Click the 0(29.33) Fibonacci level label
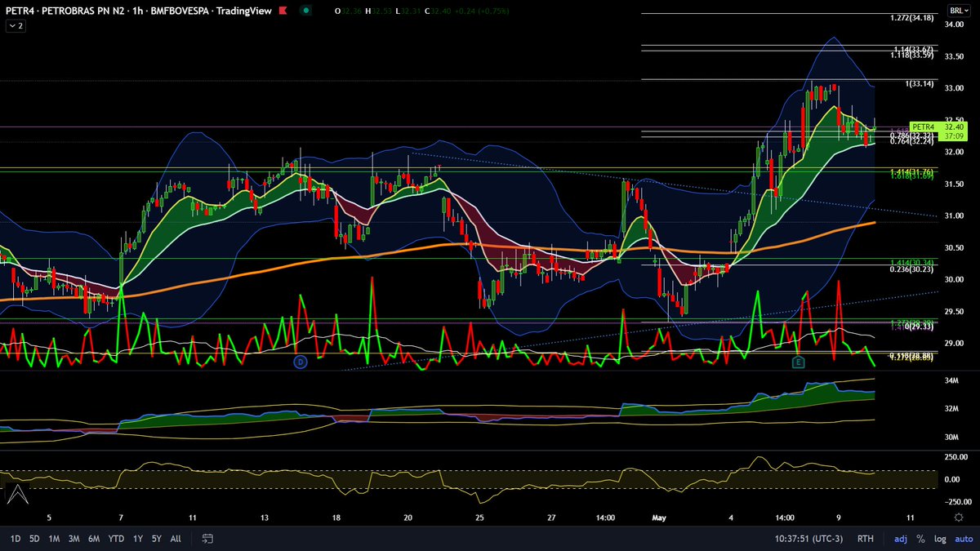This screenshot has height=551, width=980. 918,326
